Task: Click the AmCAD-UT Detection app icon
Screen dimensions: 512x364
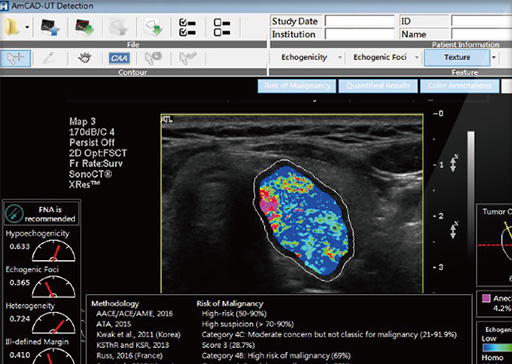Action: (4, 6)
